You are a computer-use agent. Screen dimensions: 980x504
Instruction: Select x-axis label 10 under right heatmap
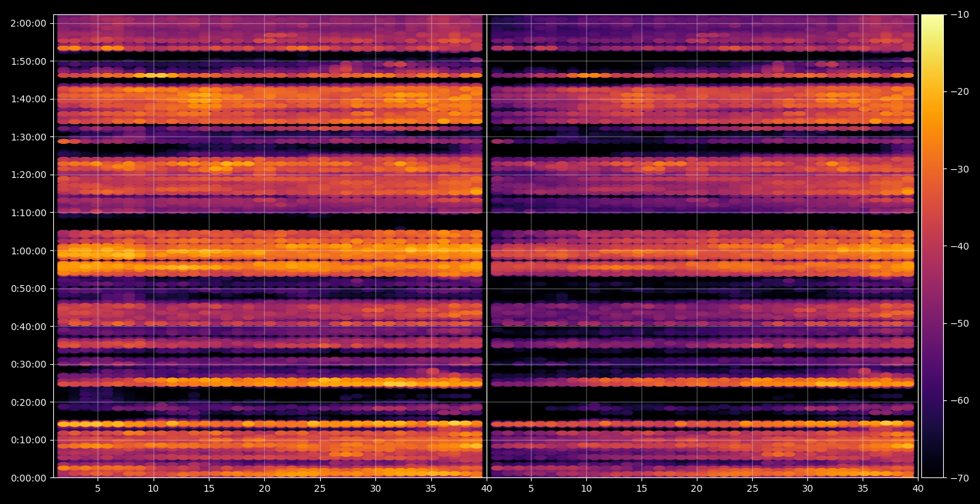point(586,488)
